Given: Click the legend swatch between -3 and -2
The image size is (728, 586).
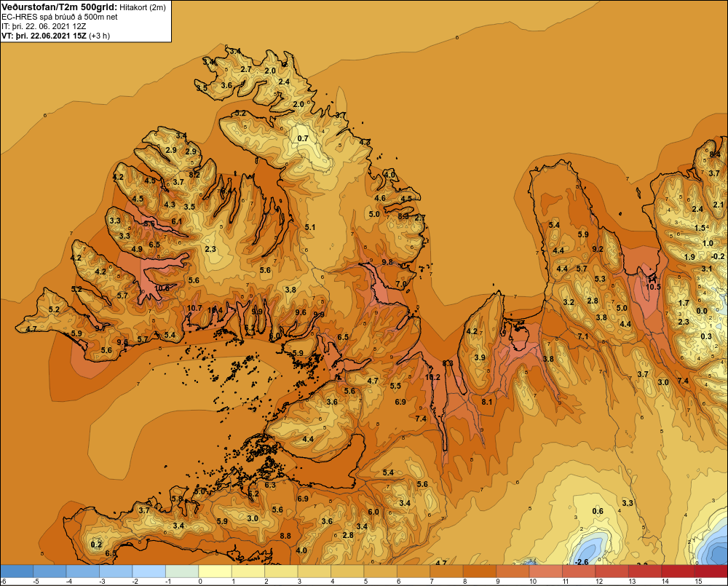Looking at the screenshot, I should (x=116, y=571).
